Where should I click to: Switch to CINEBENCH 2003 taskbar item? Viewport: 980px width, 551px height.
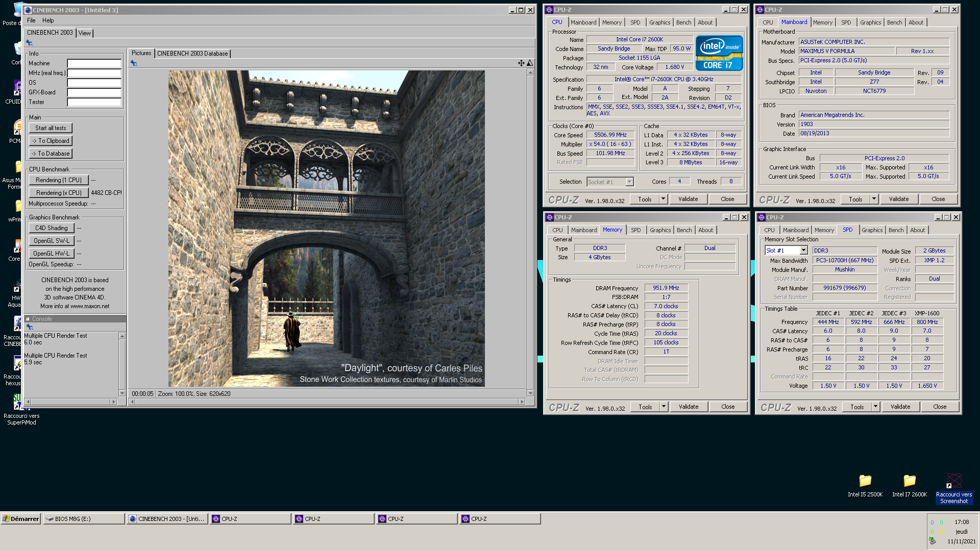(167, 519)
